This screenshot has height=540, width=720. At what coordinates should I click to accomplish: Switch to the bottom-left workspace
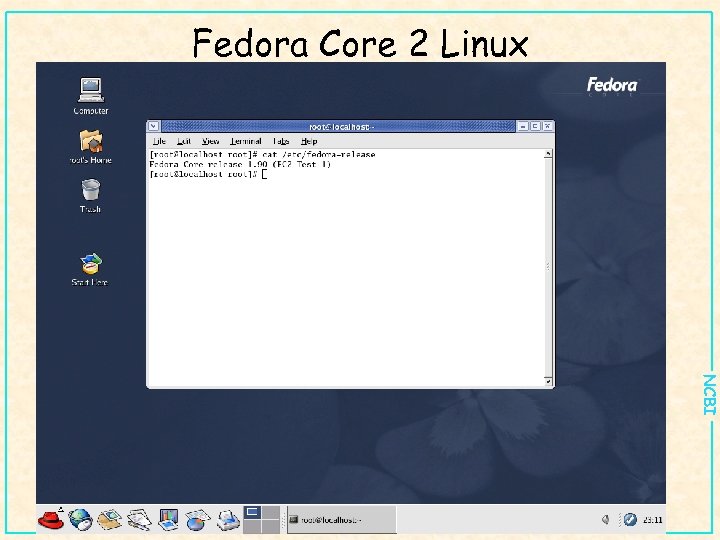[x=252, y=526]
